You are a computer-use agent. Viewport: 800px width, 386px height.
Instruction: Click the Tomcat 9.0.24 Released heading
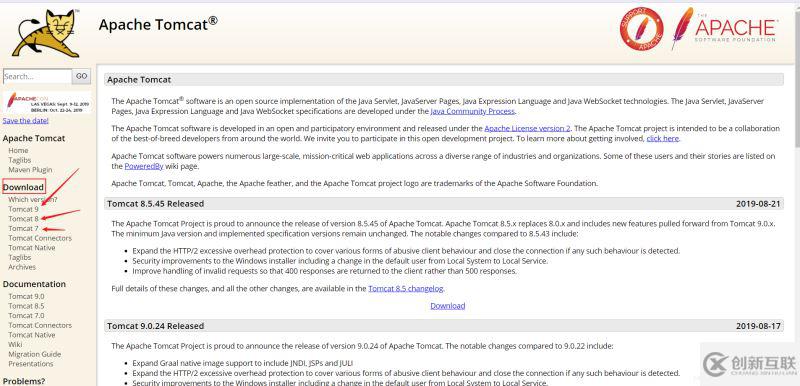point(156,326)
